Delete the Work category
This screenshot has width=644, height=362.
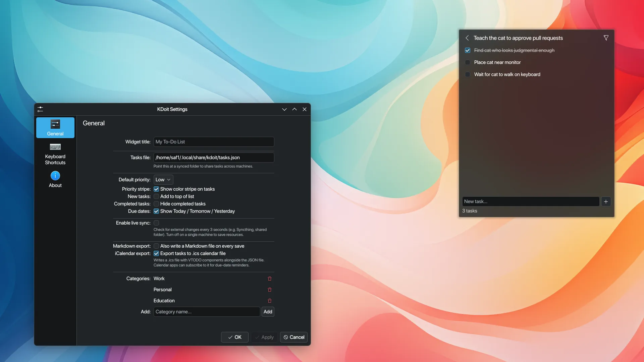point(270,279)
